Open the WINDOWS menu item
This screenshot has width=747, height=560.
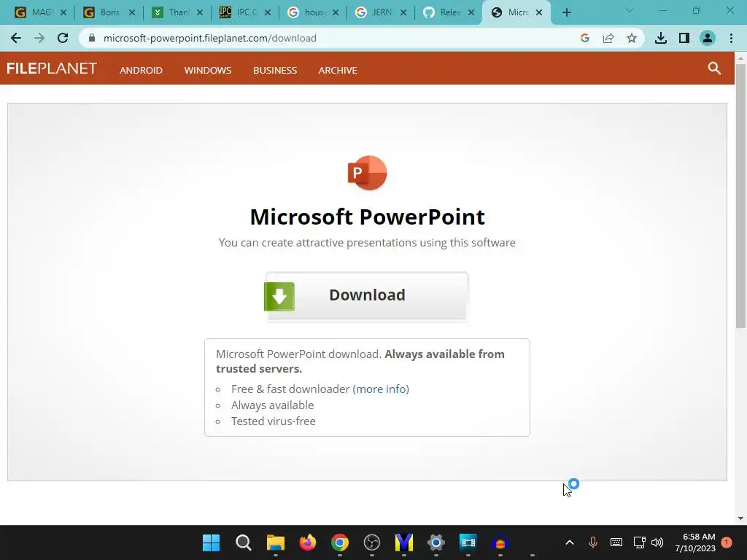208,70
